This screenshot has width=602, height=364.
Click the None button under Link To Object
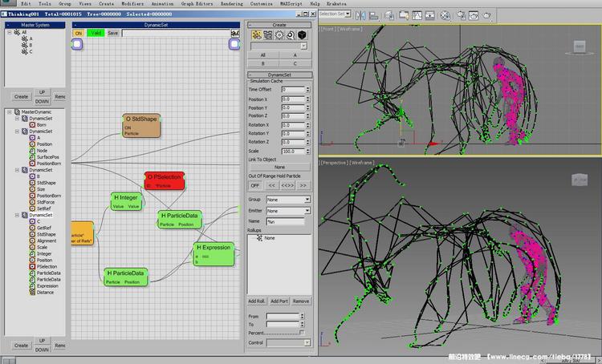click(x=279, y=168)
